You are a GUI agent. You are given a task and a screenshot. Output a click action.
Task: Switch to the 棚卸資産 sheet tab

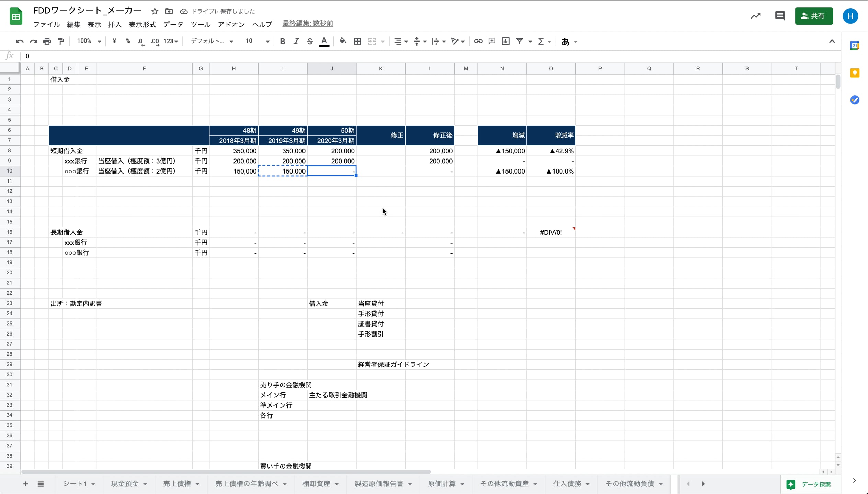[x=316, y=484]
